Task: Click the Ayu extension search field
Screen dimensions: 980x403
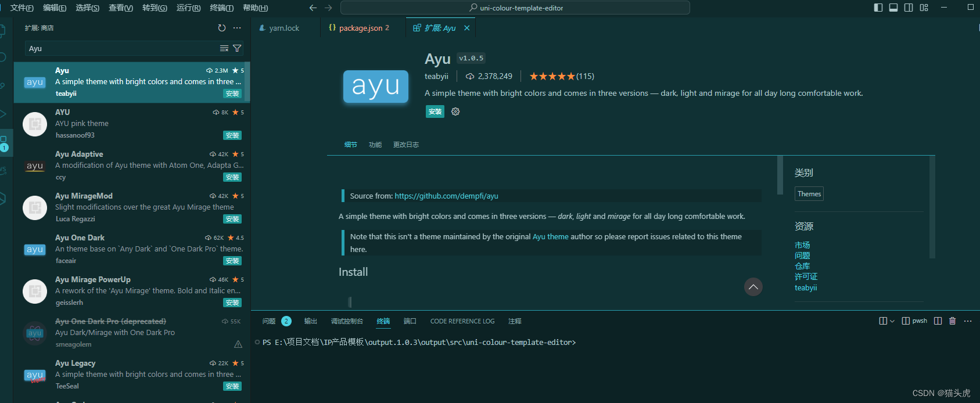Action: click(x=122, y=49)
